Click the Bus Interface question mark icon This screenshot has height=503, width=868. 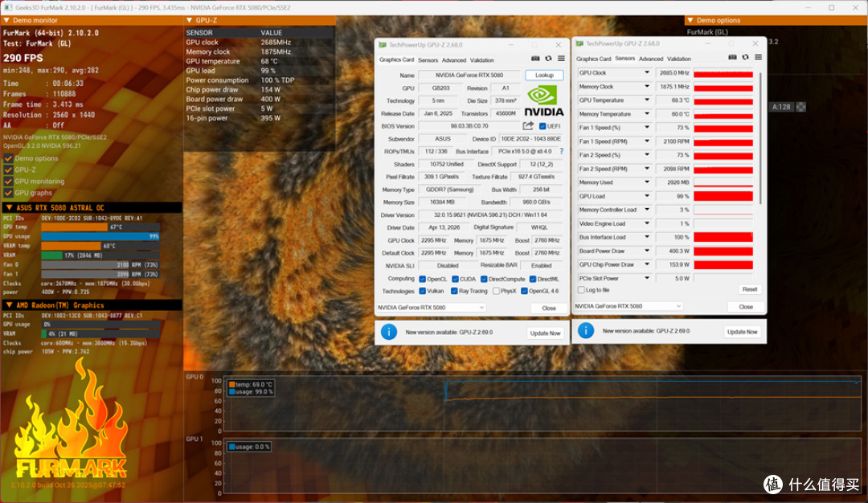click(561, 151)
